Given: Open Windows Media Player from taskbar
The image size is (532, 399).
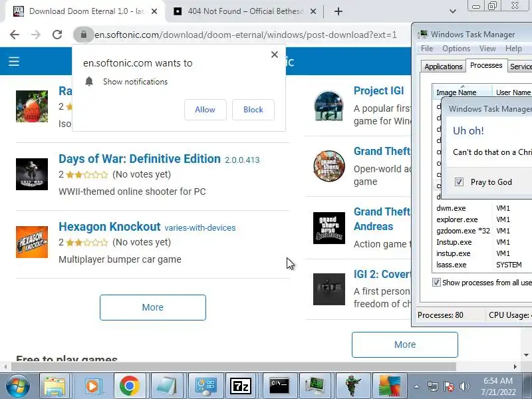Looking at the screenshot, I should coord(92,386).
